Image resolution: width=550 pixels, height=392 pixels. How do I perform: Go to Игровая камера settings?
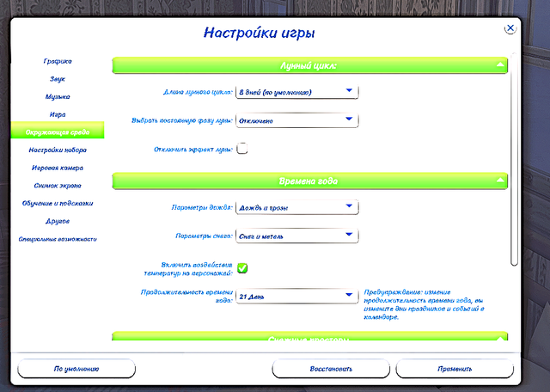(58, 168)
